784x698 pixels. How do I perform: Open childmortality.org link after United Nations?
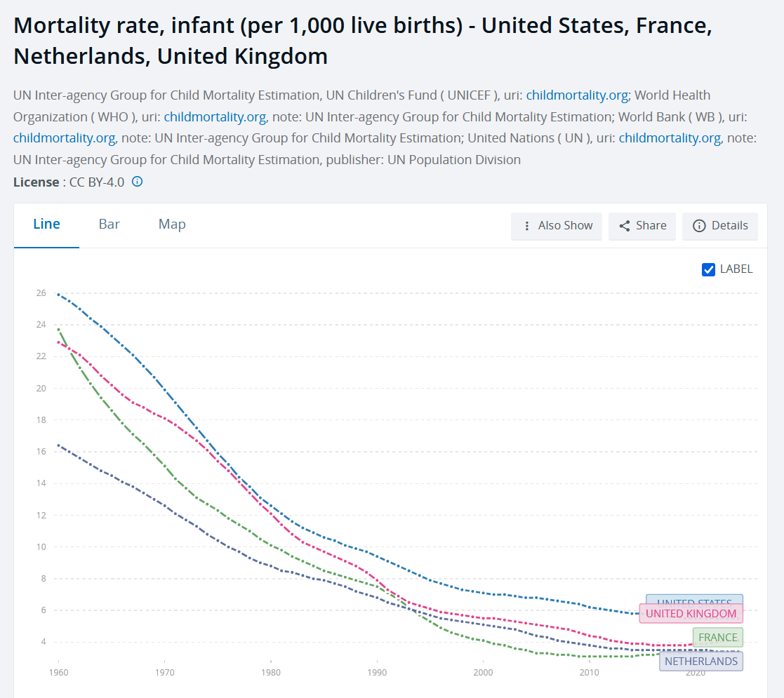(670, 138)
